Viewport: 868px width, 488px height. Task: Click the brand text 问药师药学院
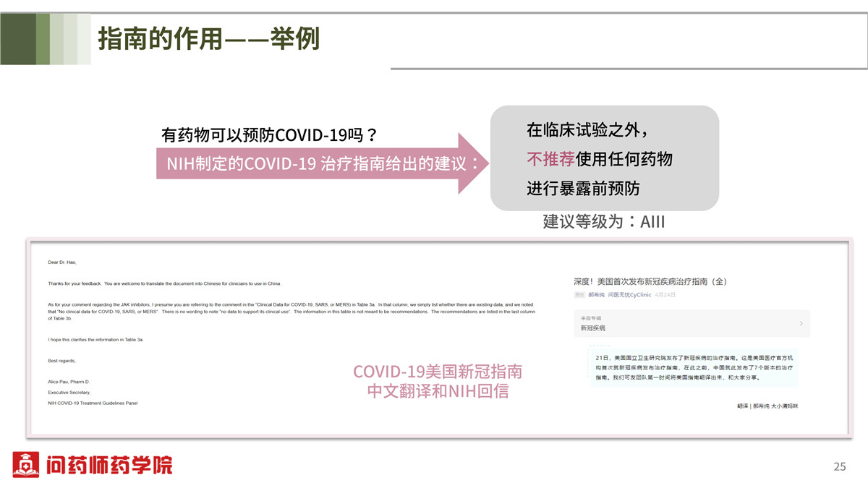(x=109, y=465)
